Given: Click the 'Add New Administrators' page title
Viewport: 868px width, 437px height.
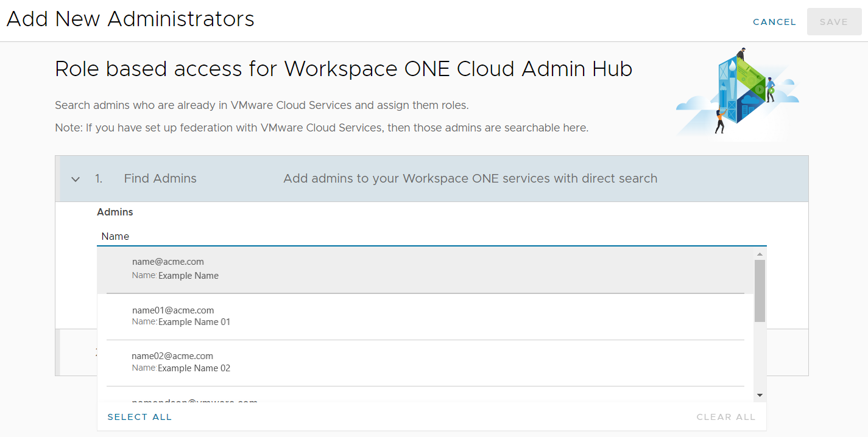Looking at the screenshot, I should (x=130, y=19).
